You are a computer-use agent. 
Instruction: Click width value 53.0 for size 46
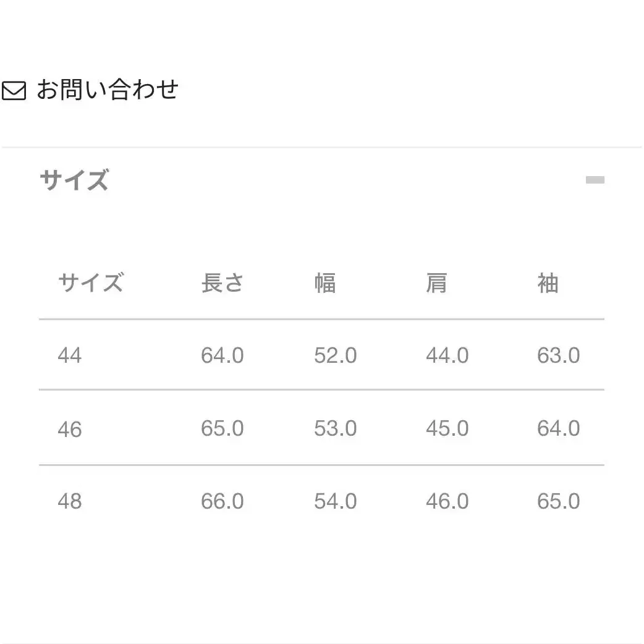coord(336,428)
